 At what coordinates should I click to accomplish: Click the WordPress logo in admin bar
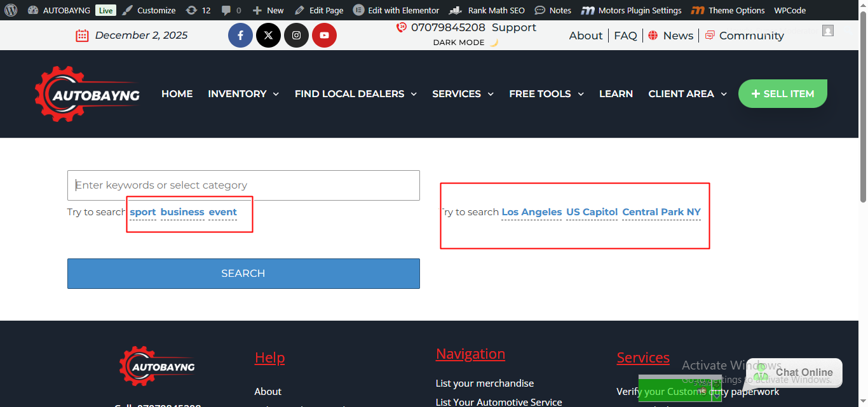11,10
